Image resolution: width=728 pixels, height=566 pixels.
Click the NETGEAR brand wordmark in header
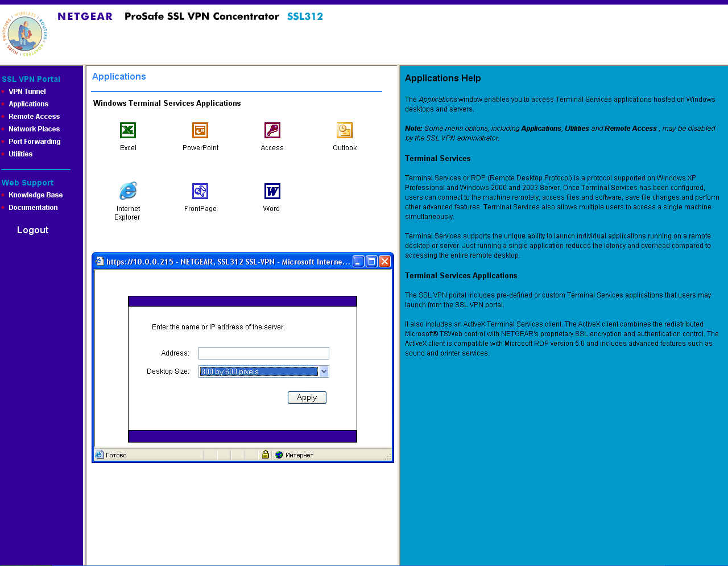[85, 16]
